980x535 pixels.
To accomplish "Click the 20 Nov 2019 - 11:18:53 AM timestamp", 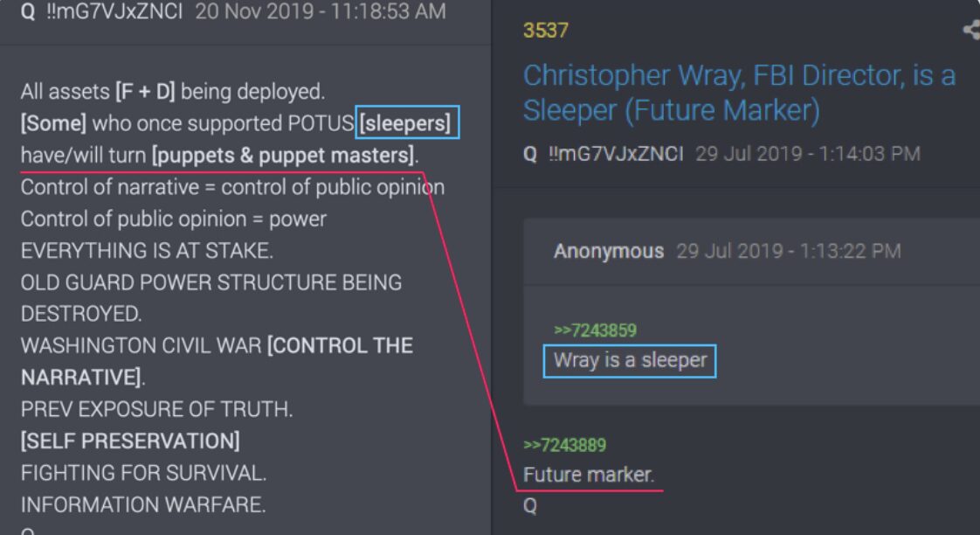I will (321, 11).
